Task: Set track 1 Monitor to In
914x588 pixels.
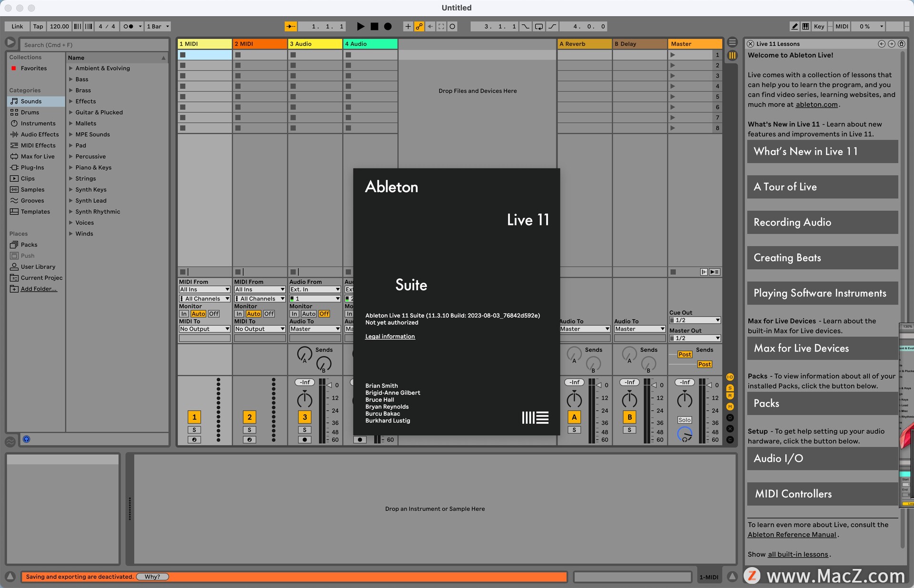Action: pyautogui.click(x=184, y=314)
